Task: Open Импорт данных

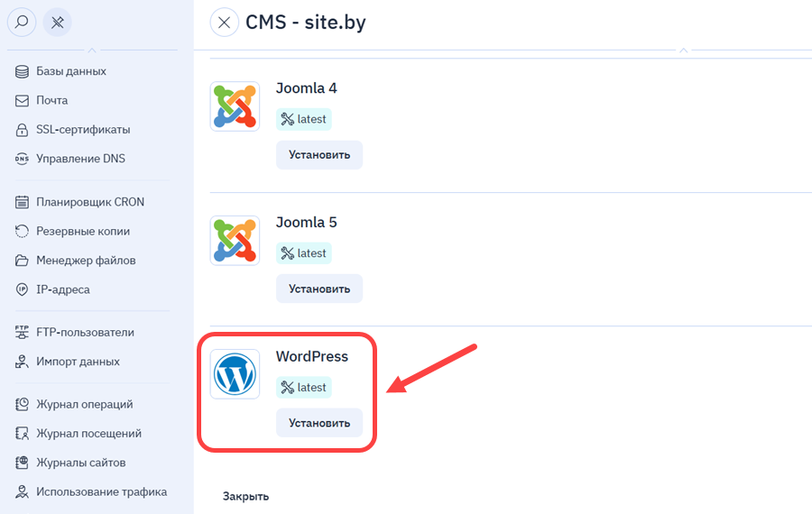Action: pyautogui.click(x=78, y=362)
